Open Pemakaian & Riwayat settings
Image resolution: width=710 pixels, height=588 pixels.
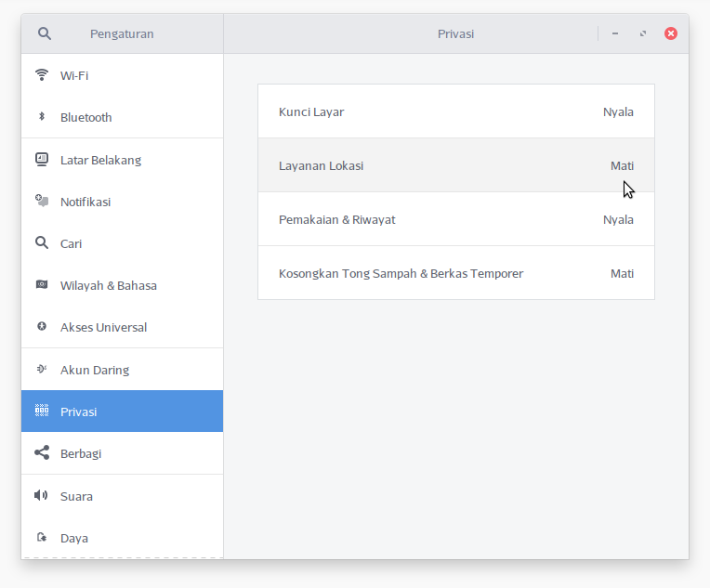[455, 219]
